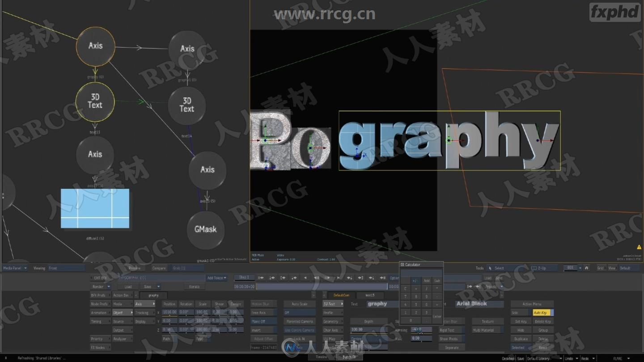Viewport: 644px width, 362px height.
Task: Click the Action Menu button
Action: [x=532, y=304]
